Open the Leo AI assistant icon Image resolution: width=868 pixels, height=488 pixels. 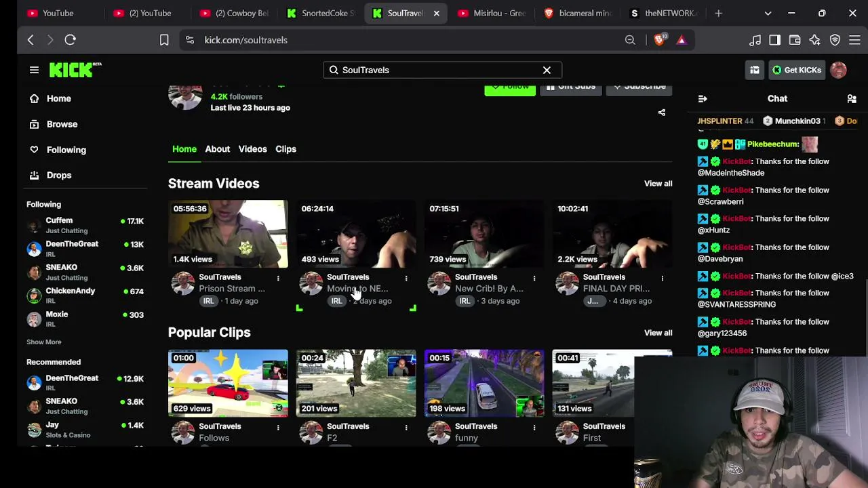point(814,40)
